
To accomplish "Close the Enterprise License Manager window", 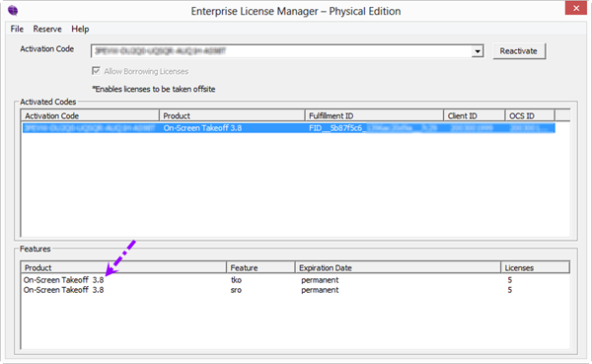I will (x=576, y=8).
